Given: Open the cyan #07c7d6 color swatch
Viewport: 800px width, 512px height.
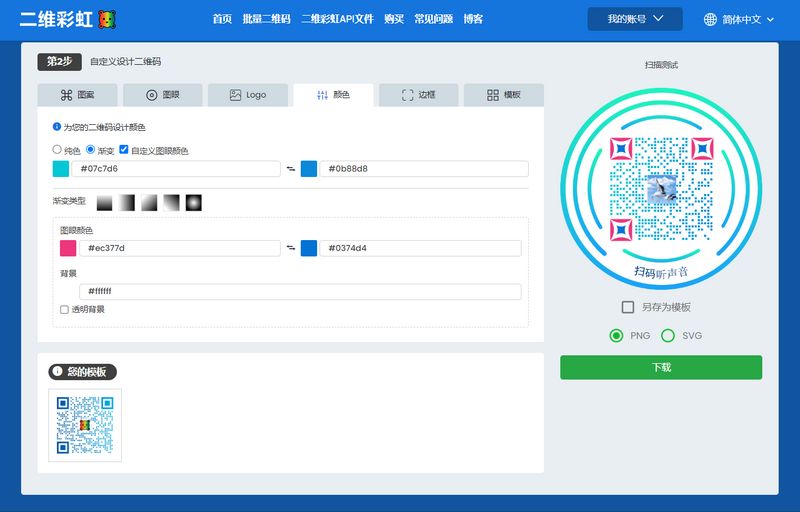Looking at the screenshot, I should [x=61, y=169].
